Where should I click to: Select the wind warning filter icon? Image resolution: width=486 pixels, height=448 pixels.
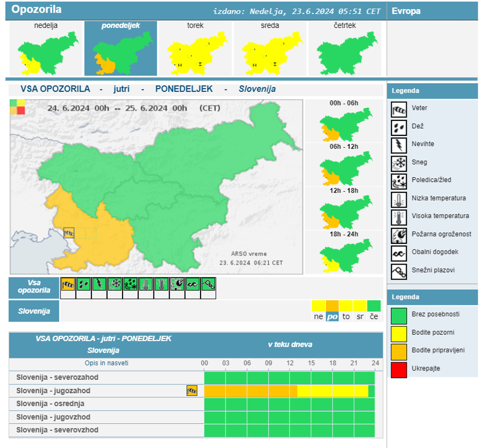[x=68, y=285]
